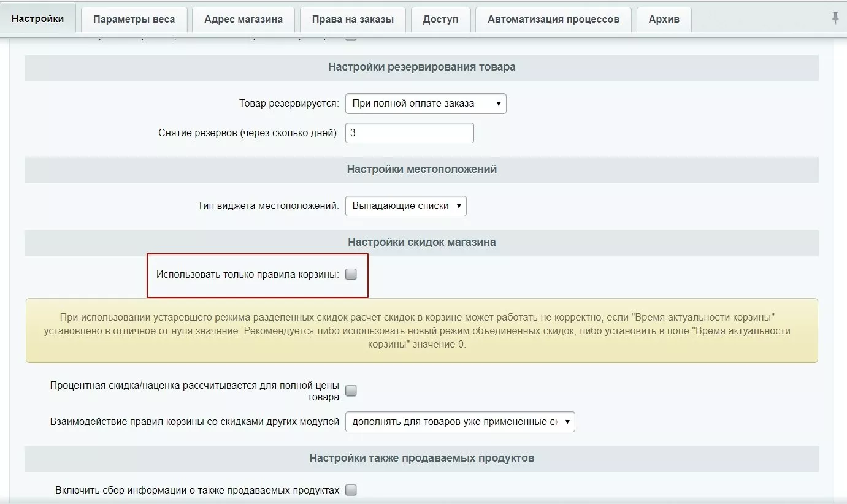
Task: Click Снятие резервов (через сколько дней) label
Action: 248,133
